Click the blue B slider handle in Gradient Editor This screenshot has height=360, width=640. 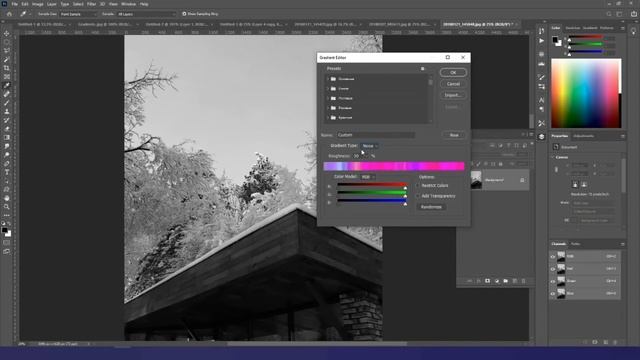(x=405, y=203)
